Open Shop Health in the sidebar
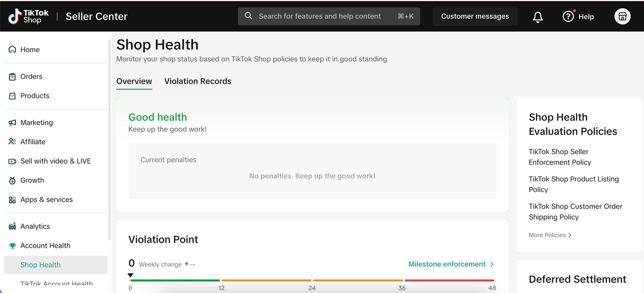Viewport: 644px width, 293px height. pos(40,265)
